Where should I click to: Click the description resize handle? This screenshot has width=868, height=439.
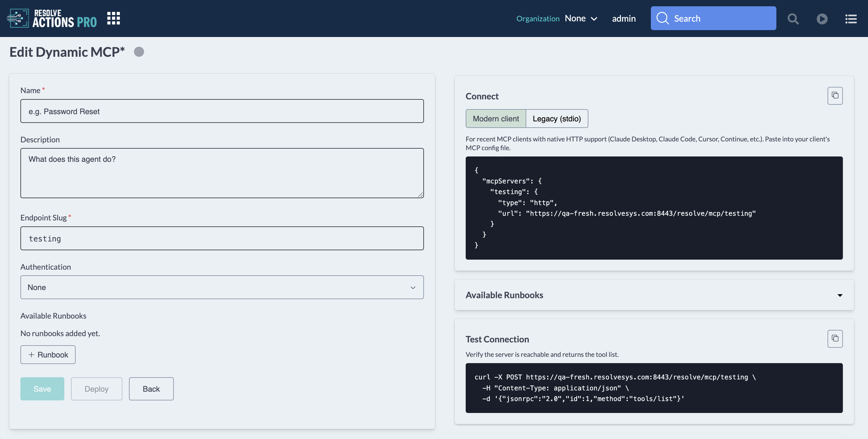point(420,195)
